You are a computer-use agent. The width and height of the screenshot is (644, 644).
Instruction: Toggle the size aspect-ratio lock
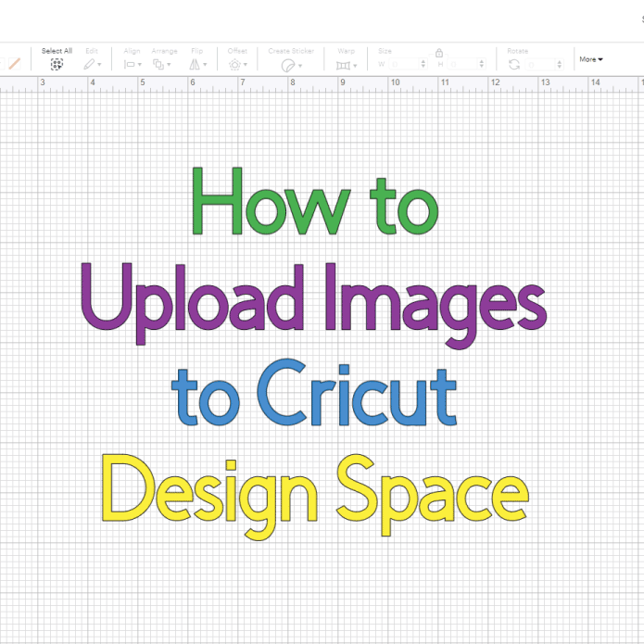(x=439, y=53)
